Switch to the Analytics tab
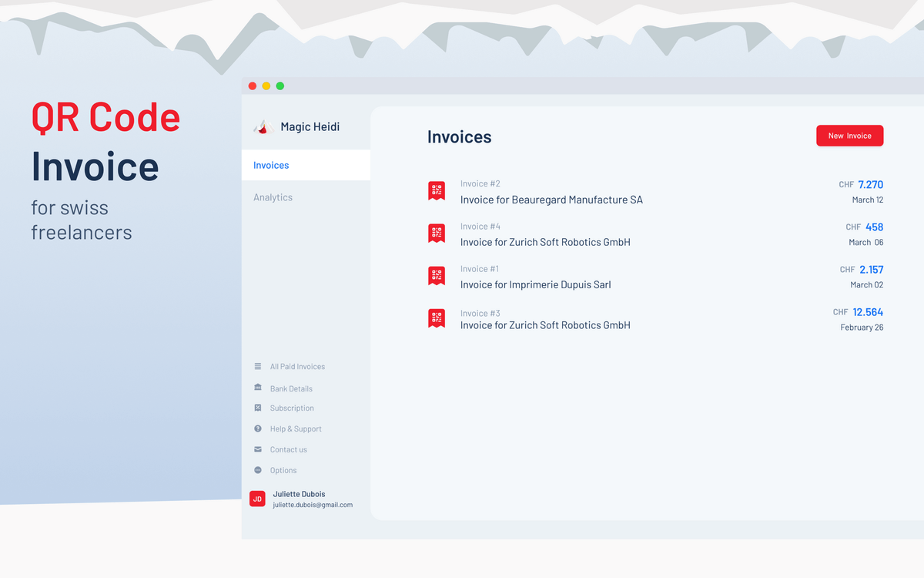 [x=273, y=197]
